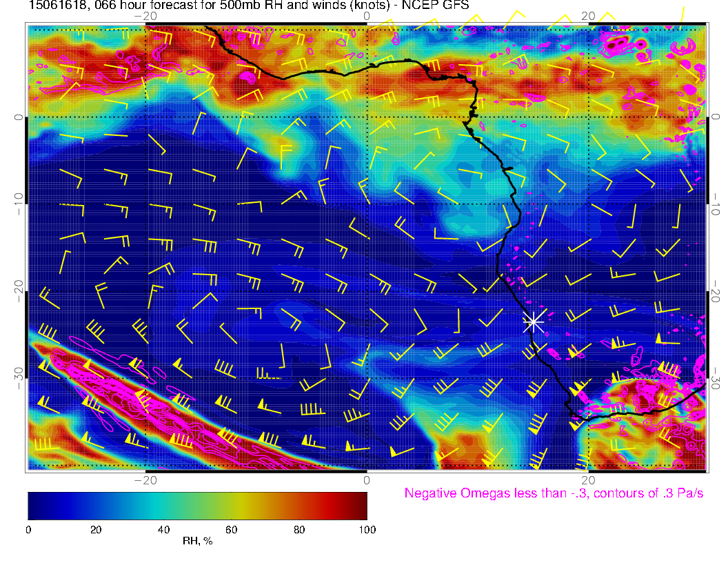The image size is (728, 563).
Task: Click the '0' colorbar tick label
Action: (x=28, y=530)
